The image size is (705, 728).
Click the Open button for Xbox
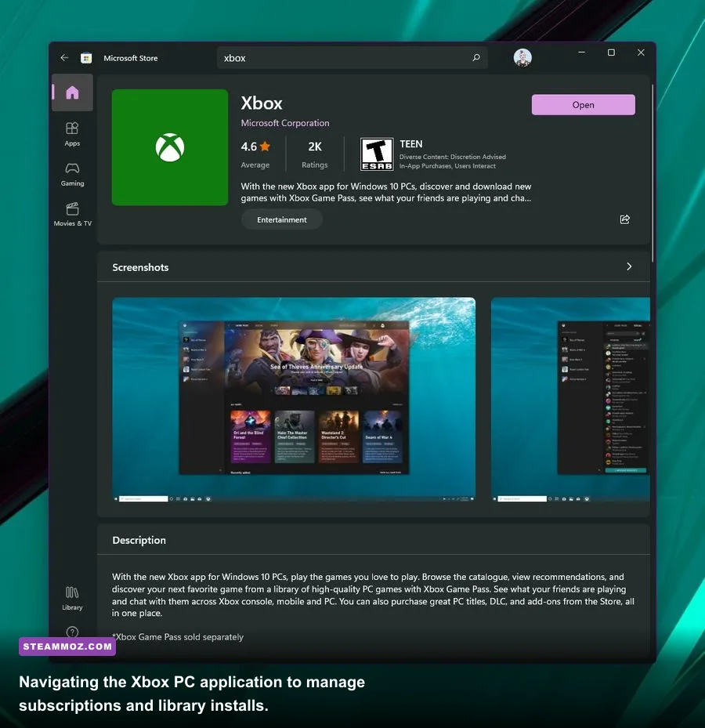point(584,105)
